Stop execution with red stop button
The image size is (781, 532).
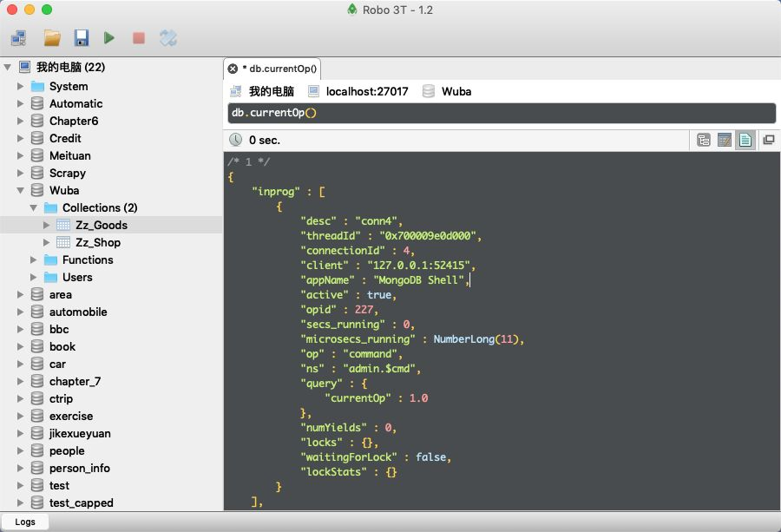click(x=139, y=38)
